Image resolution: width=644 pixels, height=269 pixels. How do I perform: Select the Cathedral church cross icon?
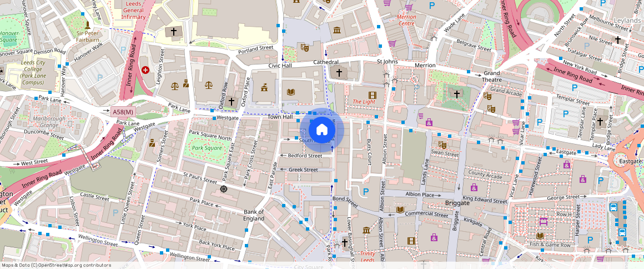(x=339, y=73)
